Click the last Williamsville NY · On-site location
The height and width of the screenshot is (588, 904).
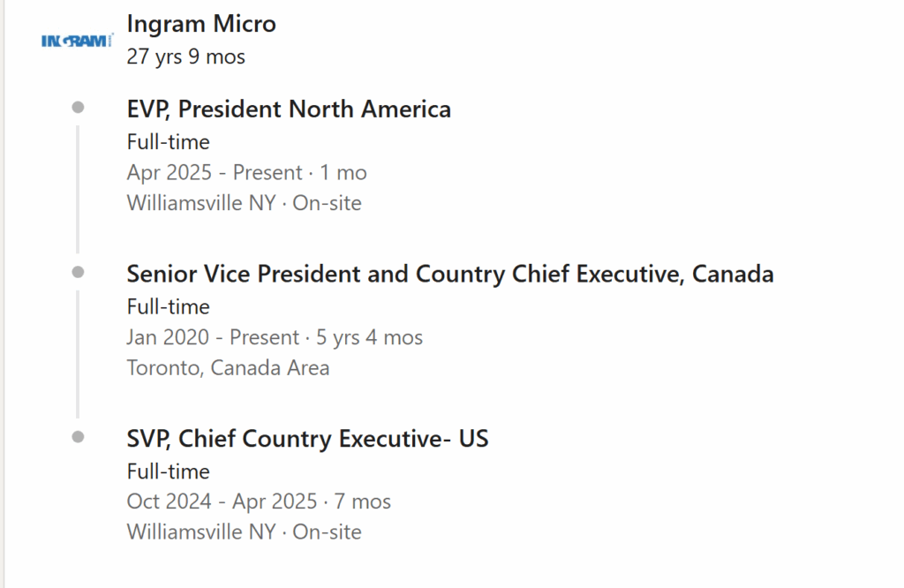click(x=245, y=532)
